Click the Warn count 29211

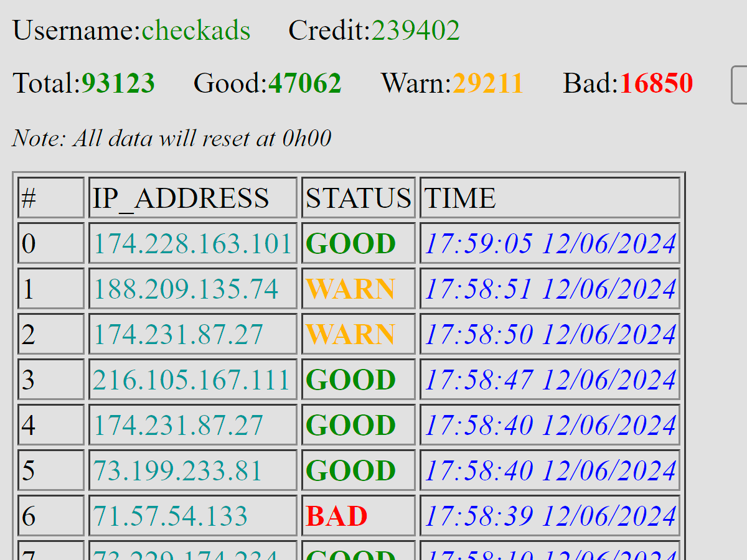coord(487,83)
